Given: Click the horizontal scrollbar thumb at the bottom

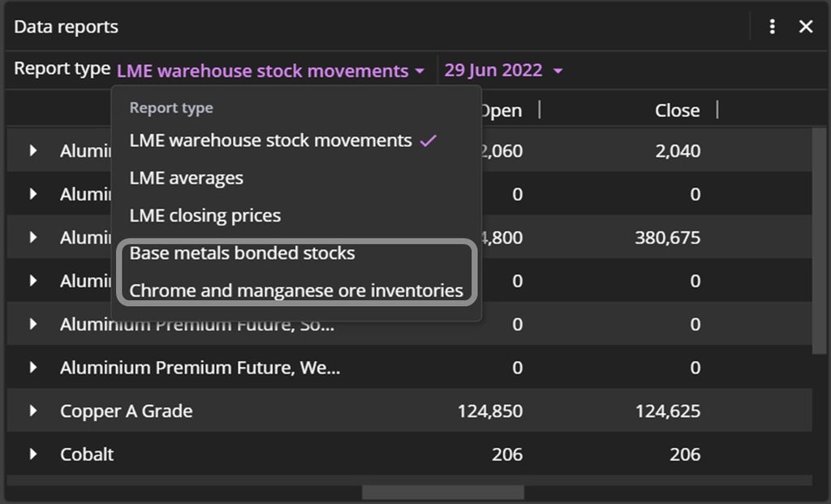Looking at the screenshot, I should (x=443, y=493).
